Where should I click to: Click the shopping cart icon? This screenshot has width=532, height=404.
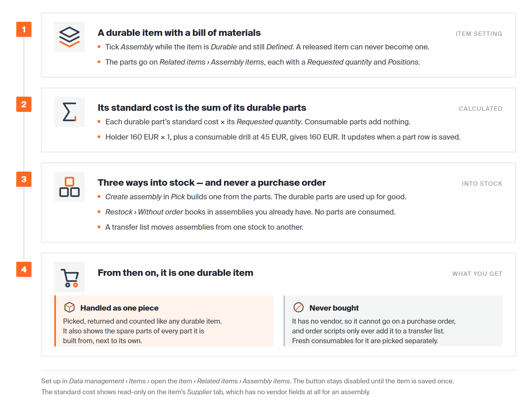tap(69, 277)
